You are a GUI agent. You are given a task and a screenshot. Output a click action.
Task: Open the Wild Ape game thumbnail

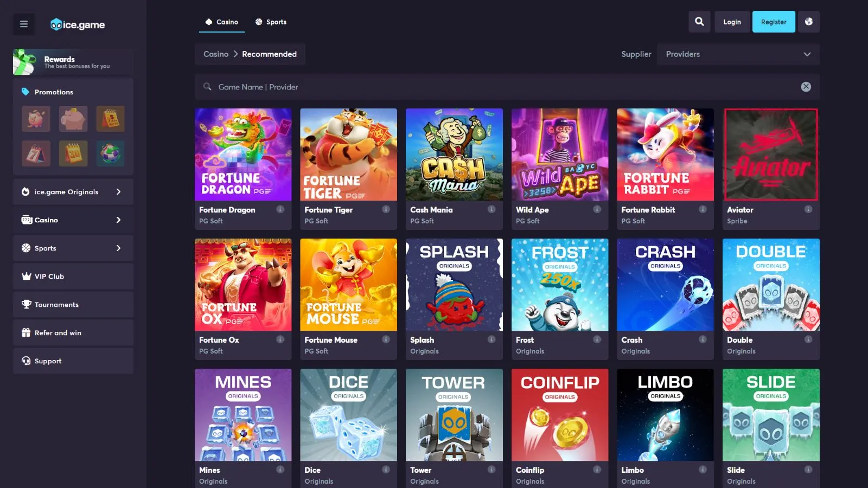[x=559, y=155]
